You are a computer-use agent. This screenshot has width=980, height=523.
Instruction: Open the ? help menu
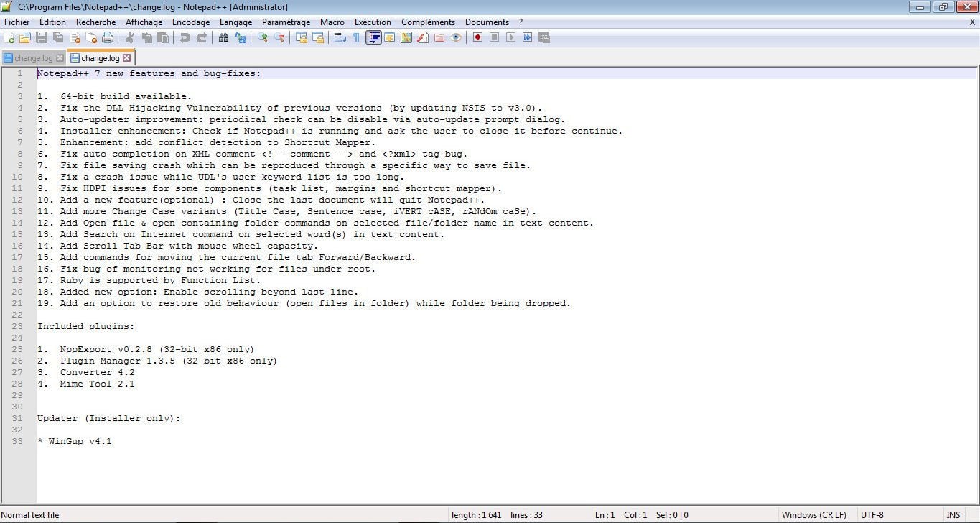tap(521, 22)
